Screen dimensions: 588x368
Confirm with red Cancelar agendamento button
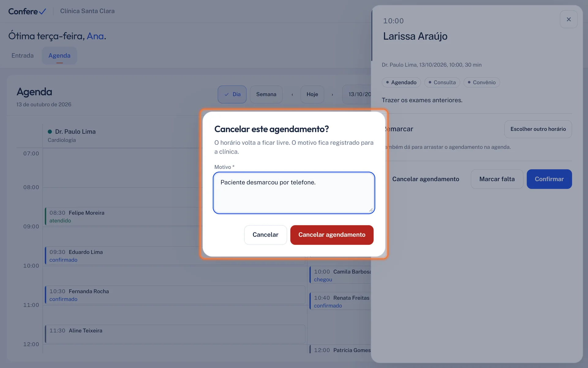coord(332,235)
